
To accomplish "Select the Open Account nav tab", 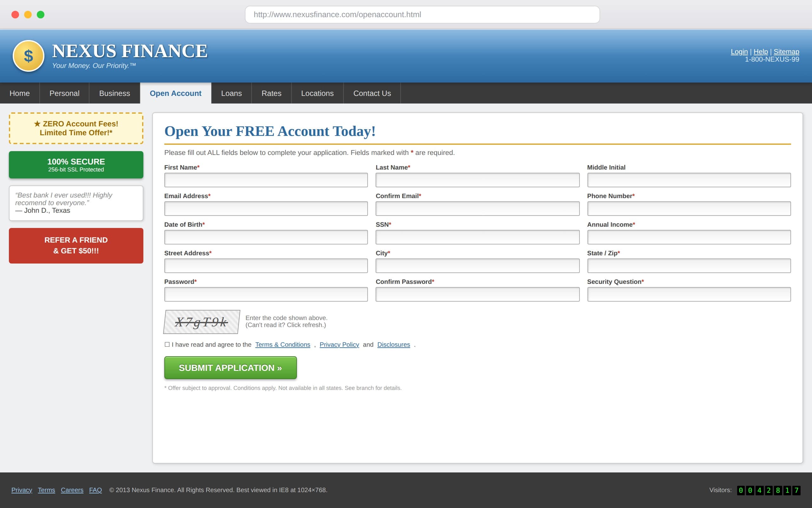I will click(x=175, y=93).
